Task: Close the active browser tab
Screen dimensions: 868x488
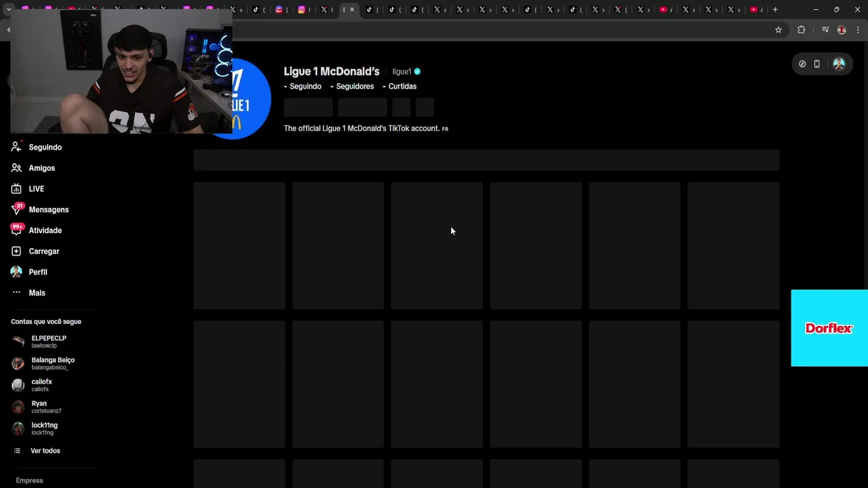Action: (352, 9)
